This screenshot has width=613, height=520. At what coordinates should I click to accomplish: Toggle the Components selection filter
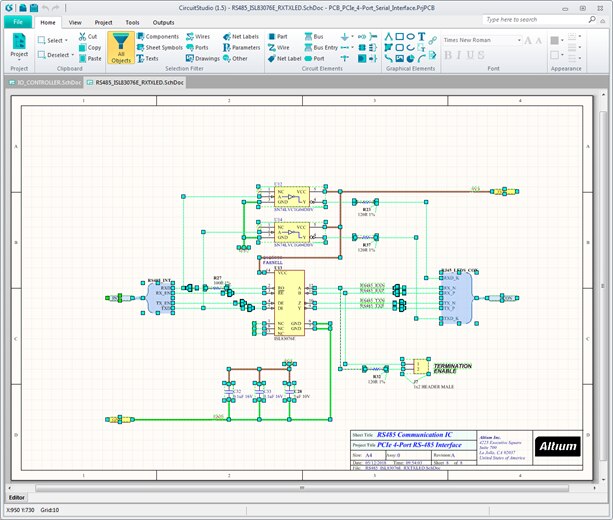click(156, 36)
